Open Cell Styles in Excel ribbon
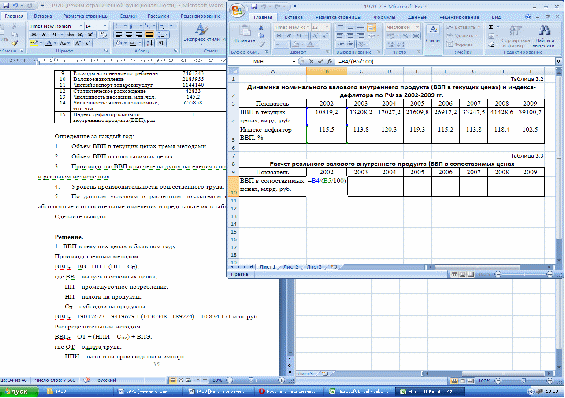The width and height of the screenshot is (565, 398). click(x=433, y=33)
